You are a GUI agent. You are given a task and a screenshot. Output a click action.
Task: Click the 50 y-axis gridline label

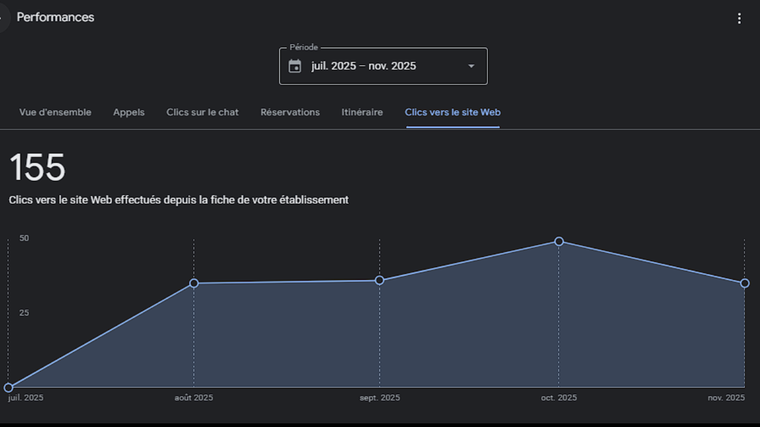[24, 238]
